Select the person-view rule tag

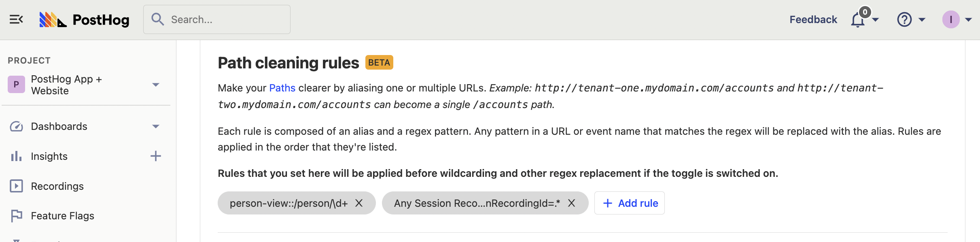[288, 203]
